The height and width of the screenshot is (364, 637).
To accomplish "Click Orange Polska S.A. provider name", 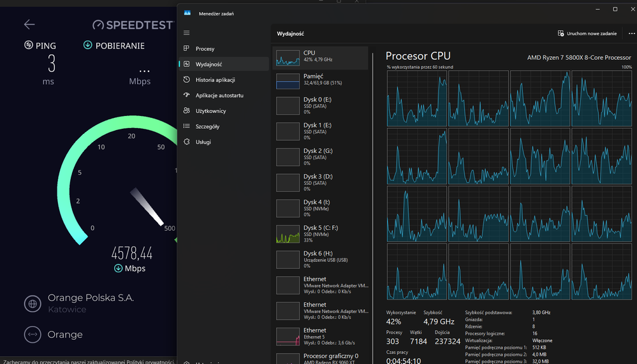I will pos(91,298).
